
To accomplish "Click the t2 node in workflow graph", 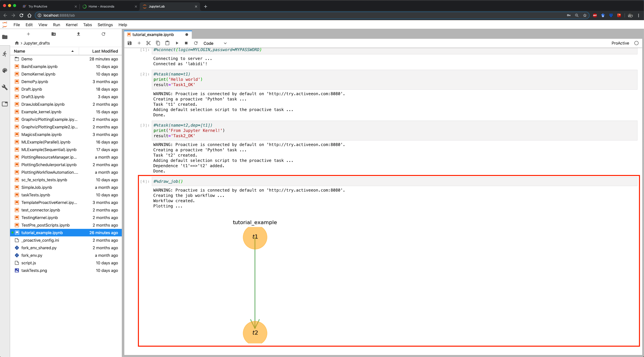I will point(255,332).
